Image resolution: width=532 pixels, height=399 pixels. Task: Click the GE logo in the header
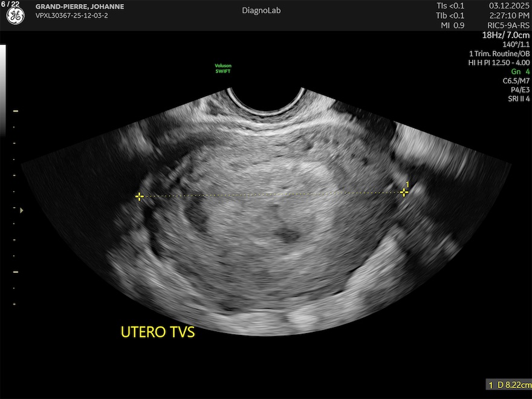(x=15, y=16)
